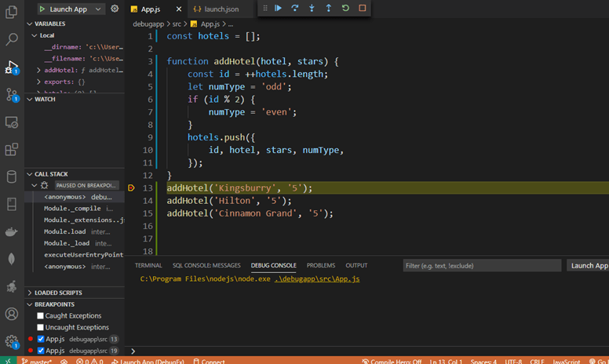This screenshot has height=364, width=609.
Task: Click the Step Out debug arrow
Action: (328, 8)
